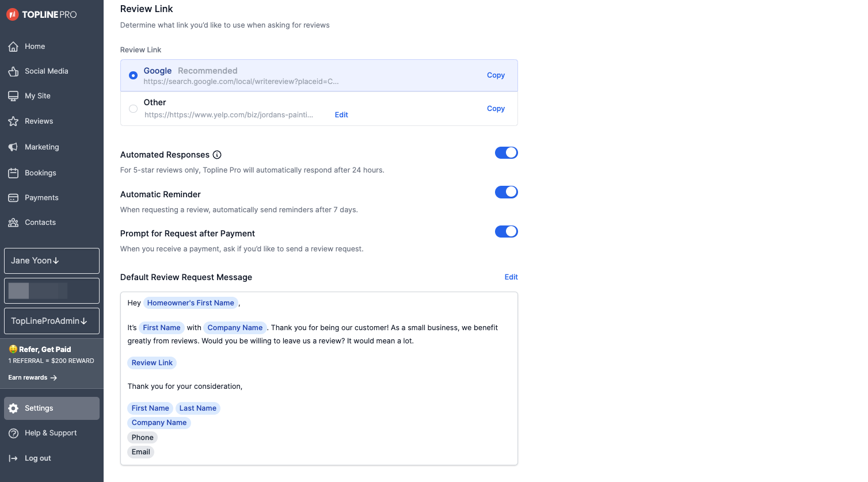
Task: Click the Settings gear icon
Action: (13, 408)
